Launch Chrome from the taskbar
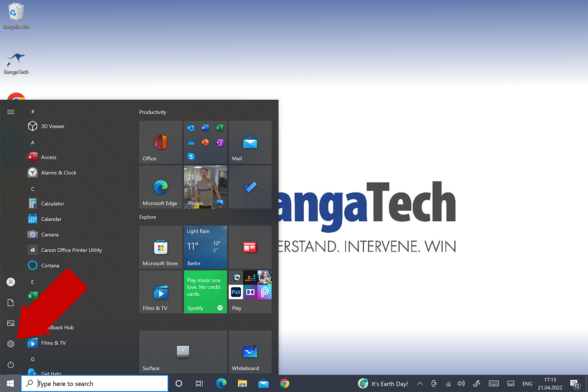The height and width of the screenshot is (392, 588). (285, 383)
